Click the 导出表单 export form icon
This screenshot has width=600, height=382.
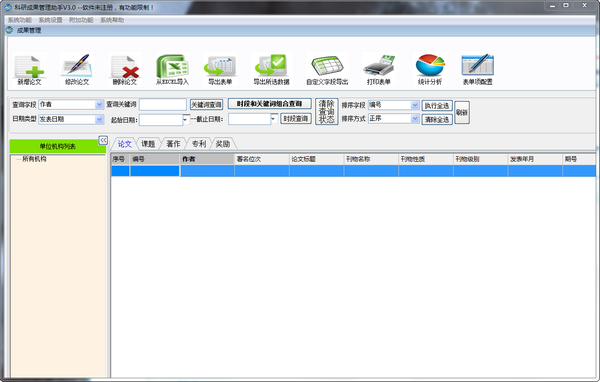tap(220, 70)
